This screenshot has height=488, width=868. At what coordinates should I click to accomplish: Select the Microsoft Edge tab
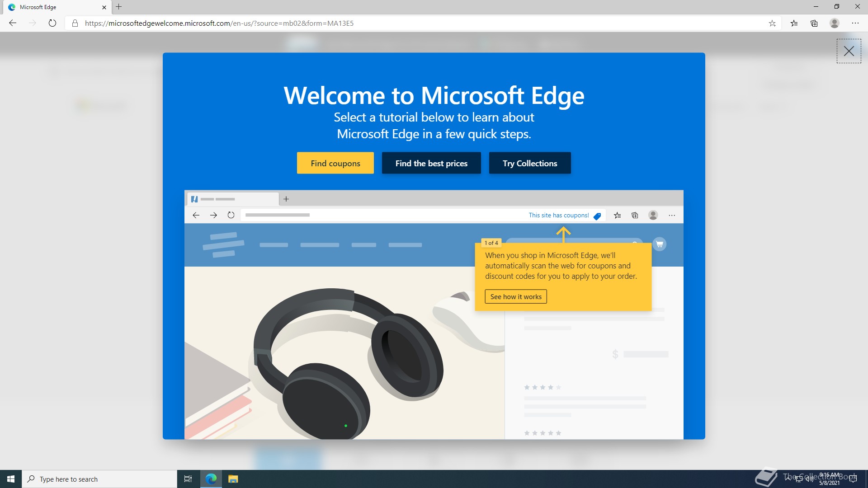click(57, 7)
